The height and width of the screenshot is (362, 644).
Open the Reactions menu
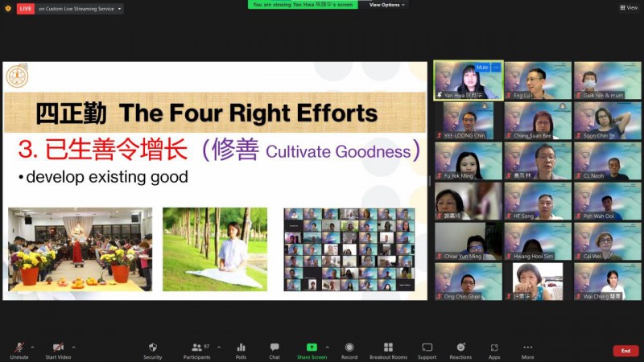(x=460, y=350)
